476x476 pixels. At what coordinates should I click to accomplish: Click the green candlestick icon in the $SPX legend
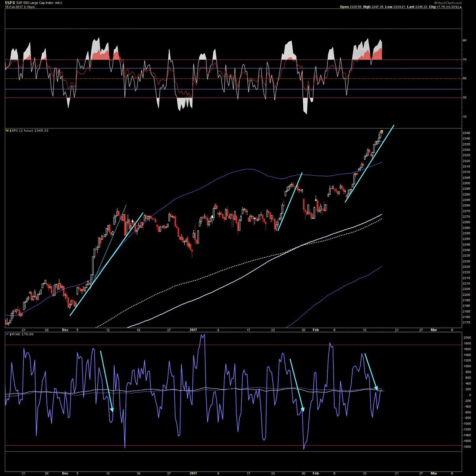tap(7, 130)
